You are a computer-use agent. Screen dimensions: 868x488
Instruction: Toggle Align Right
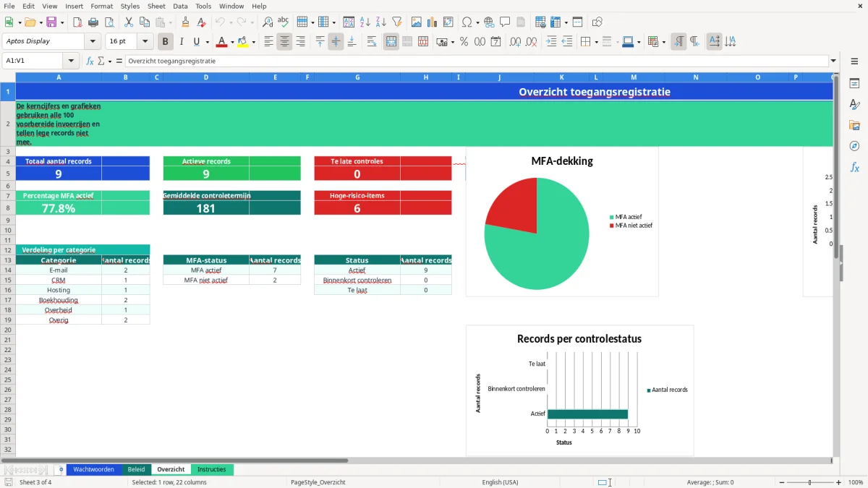tap(300, 42)
